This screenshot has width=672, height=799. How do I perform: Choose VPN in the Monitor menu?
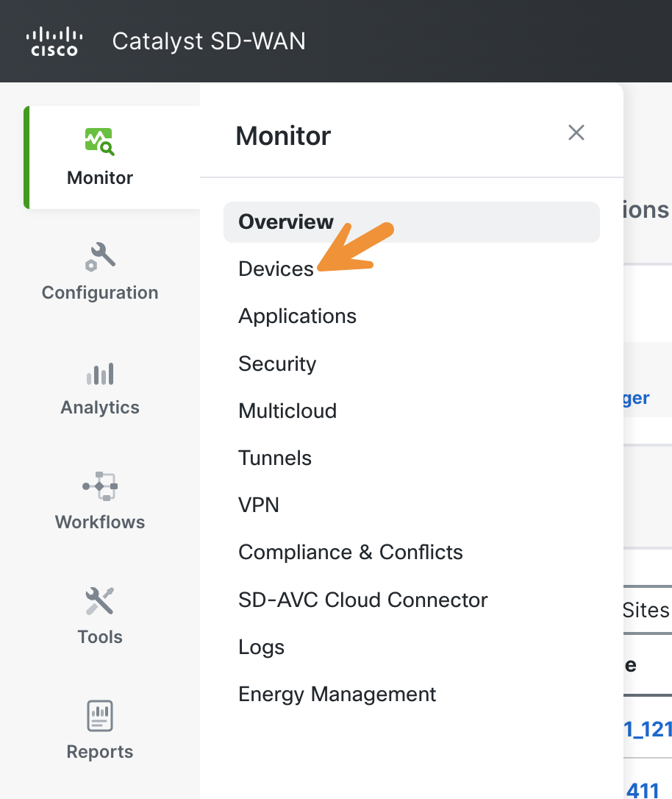[x=259, y=505]
